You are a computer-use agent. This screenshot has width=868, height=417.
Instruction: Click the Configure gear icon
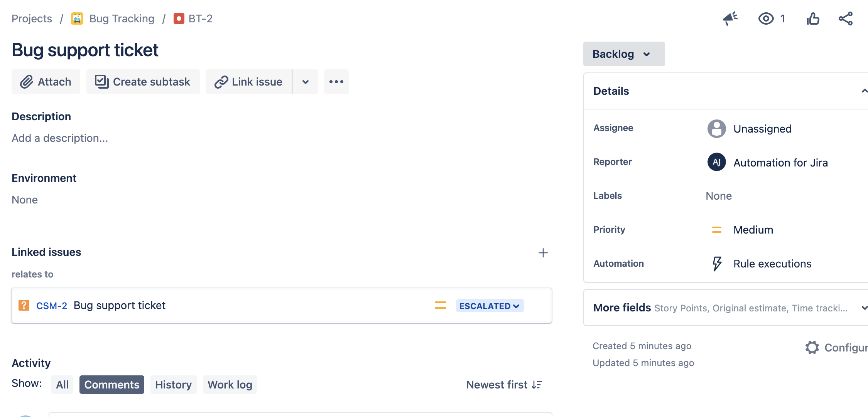click(812, 348)
